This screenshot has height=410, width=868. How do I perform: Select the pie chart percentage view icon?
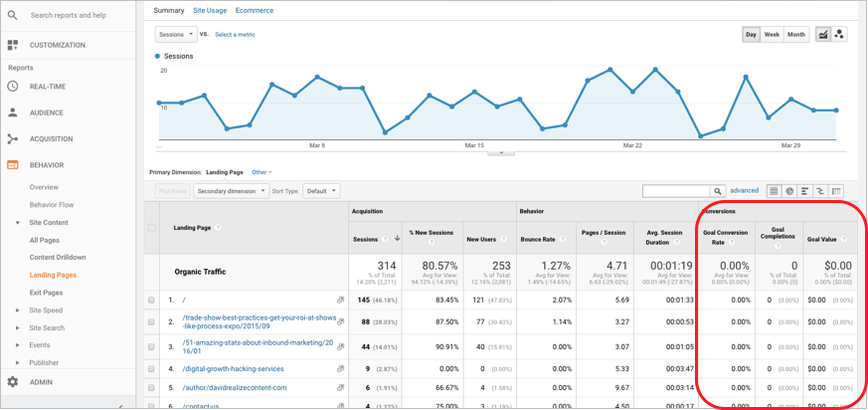(789, 191)
